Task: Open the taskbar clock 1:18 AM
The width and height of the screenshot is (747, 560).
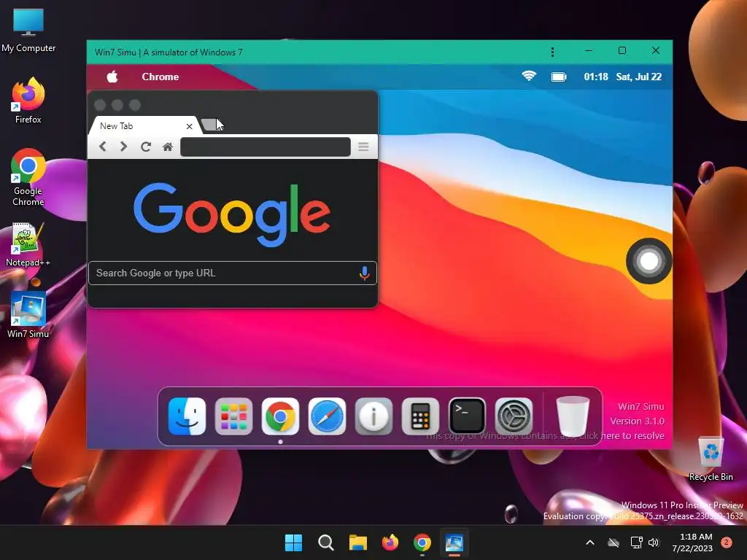Action: pos(692,542)
